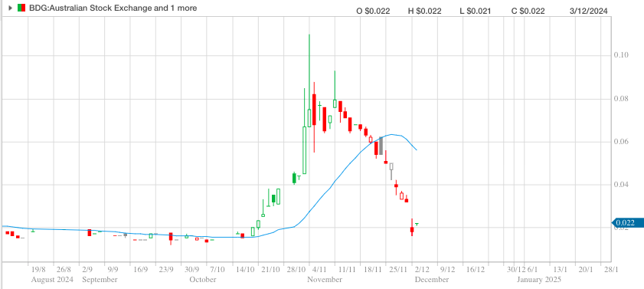Screen dimensions: 644x289
Task: Click the 14/10 date axis label
Action: (x=245, y=270)
